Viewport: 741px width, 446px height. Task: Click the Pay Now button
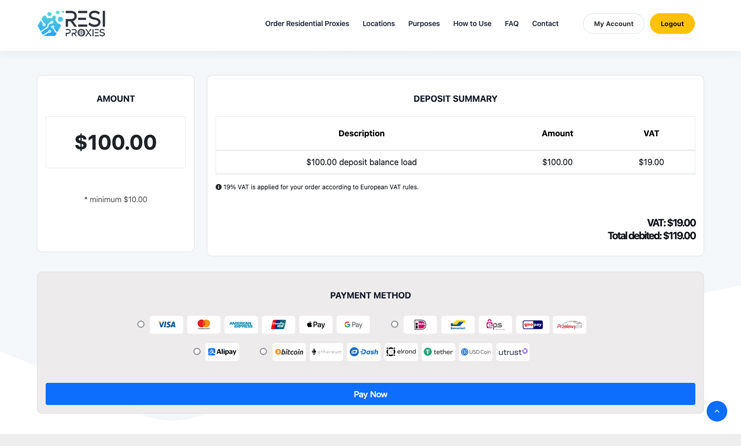coord(370,394)
